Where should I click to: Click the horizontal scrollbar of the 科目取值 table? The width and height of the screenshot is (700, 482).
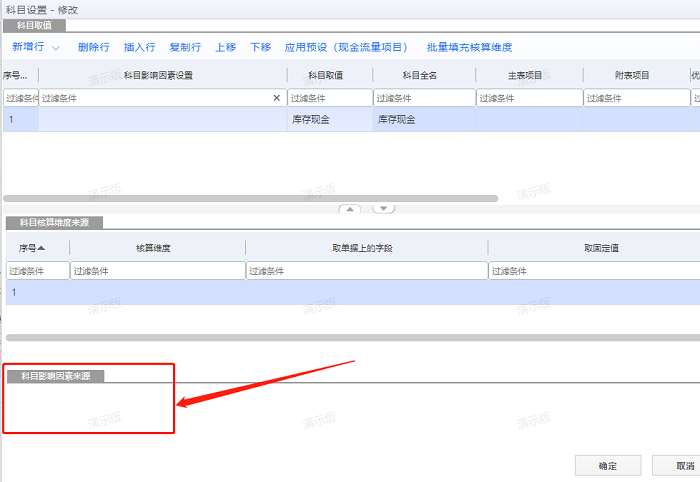[x=250, y=199]
